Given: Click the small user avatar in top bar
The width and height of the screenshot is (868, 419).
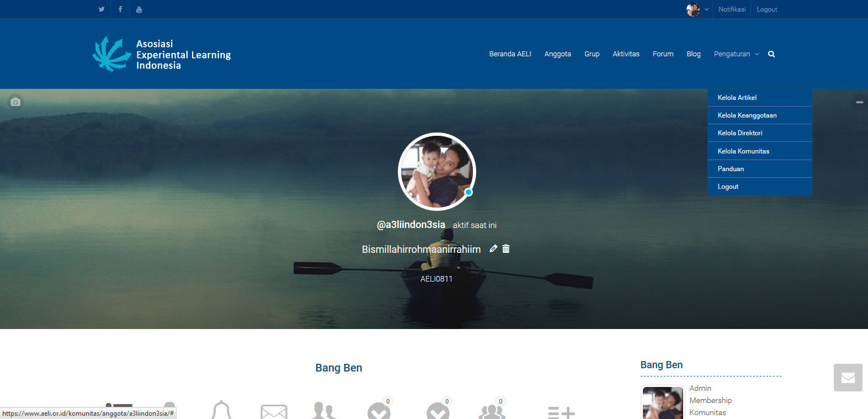Looking at the screenshot, I should tap(693, 9).
